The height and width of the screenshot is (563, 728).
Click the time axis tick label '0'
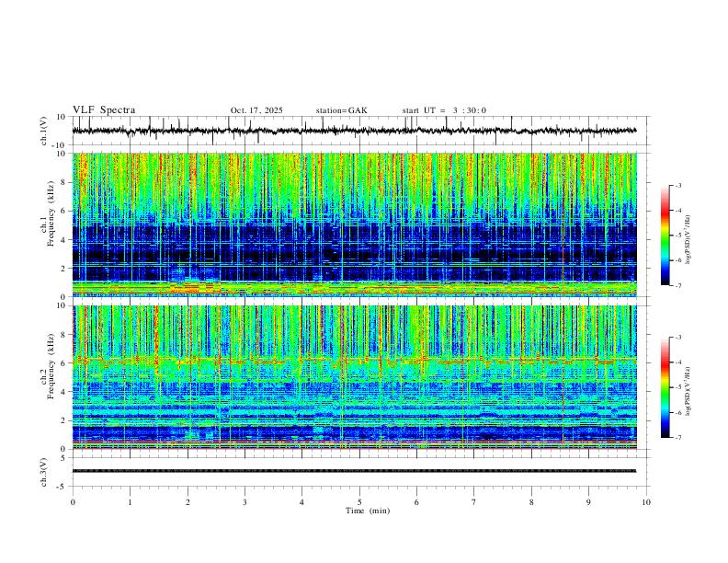coord(73,502)
